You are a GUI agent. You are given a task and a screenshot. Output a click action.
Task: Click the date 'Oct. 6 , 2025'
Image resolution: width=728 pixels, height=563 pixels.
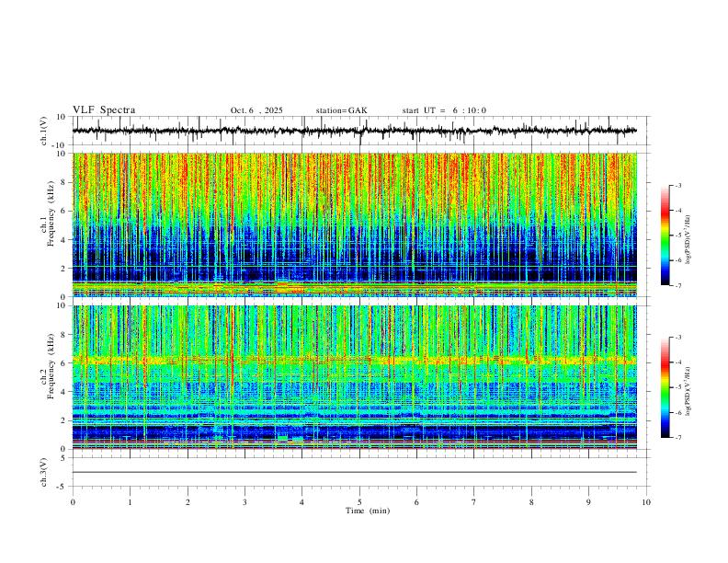coord(256,110)
